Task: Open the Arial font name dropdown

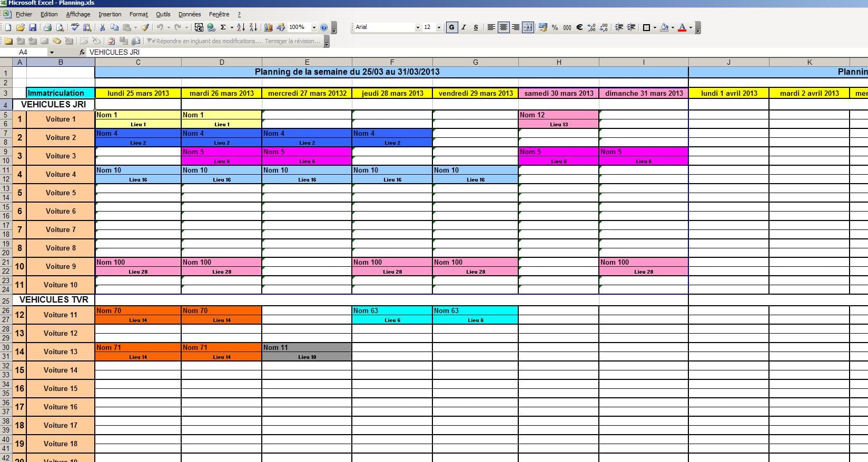Action: pyautogui.click(x=418, y=27)
